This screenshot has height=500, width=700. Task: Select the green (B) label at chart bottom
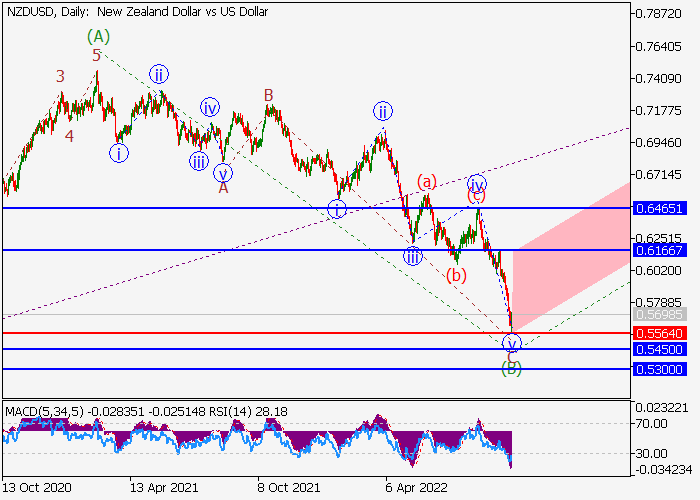click(x=511, y=367)
